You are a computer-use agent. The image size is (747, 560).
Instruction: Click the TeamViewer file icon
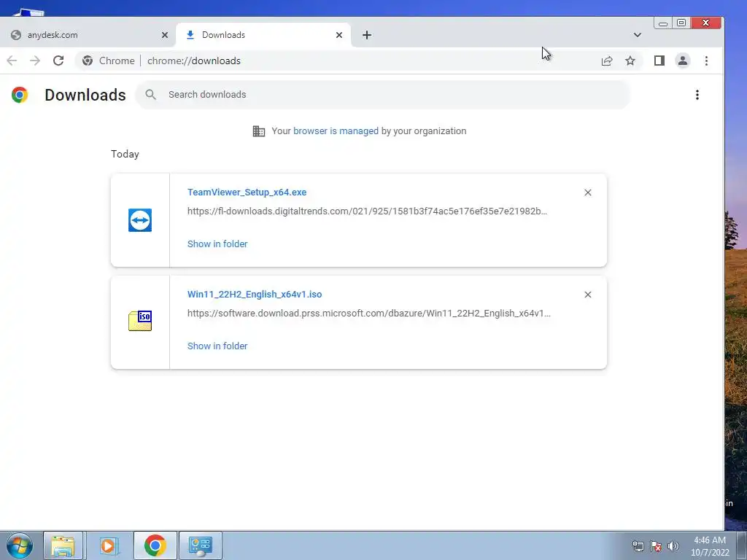click(140, 220)
